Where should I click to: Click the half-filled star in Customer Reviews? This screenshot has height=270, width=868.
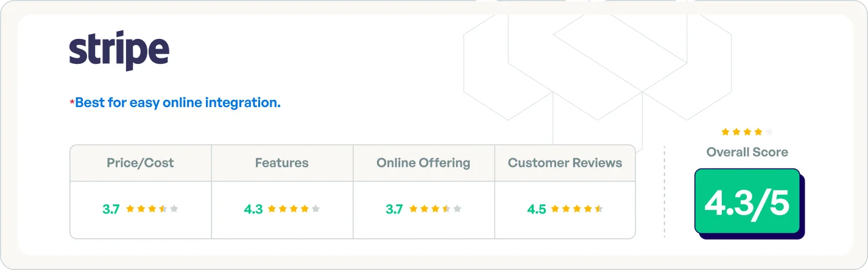pos(599,209)
